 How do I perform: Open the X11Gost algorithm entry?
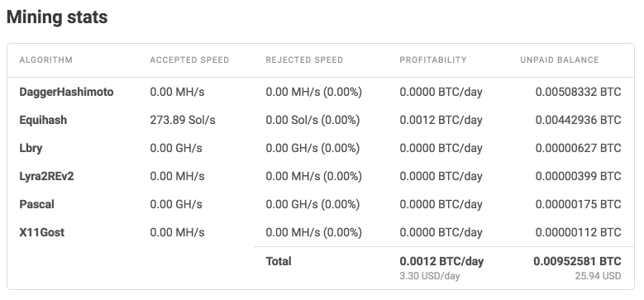pyautogui.click(x=42, y=232)
